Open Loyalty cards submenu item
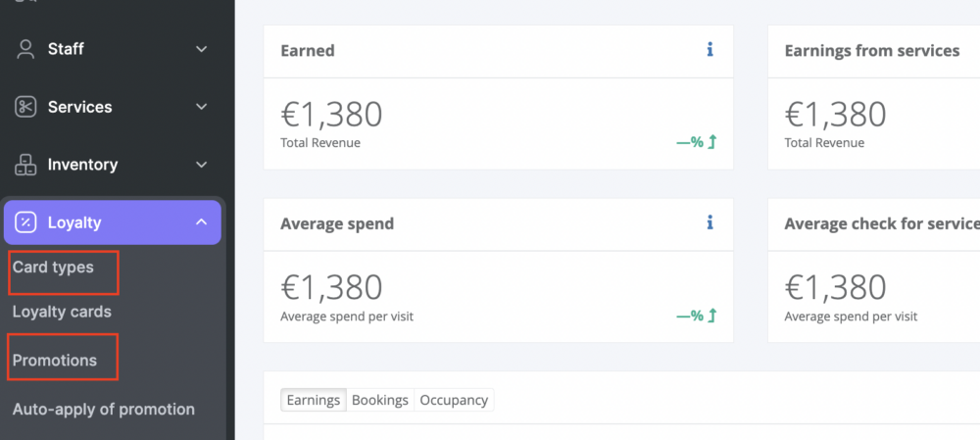The image size is (980, 440). click(x=62, y=312)
